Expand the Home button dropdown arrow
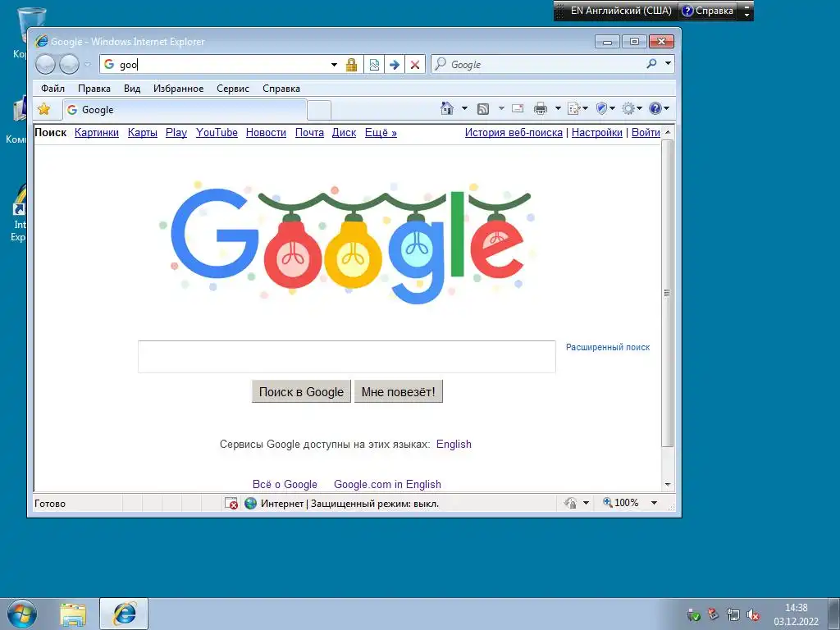This screenshot has height=630, width=840. tap(464, 109)
